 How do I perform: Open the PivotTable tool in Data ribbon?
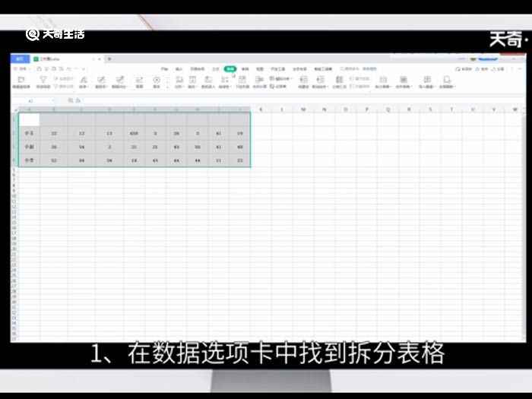pos(21,80)
